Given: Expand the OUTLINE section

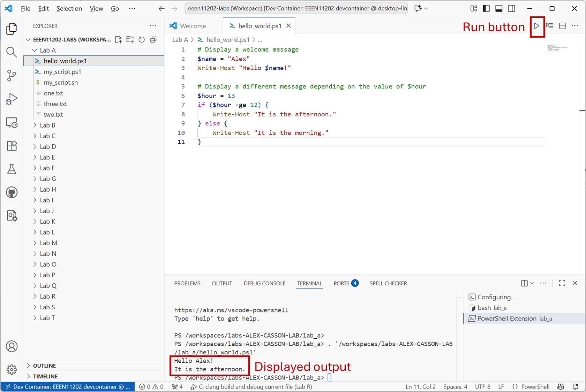Looking at the screenshot, I should coord(44,366).
